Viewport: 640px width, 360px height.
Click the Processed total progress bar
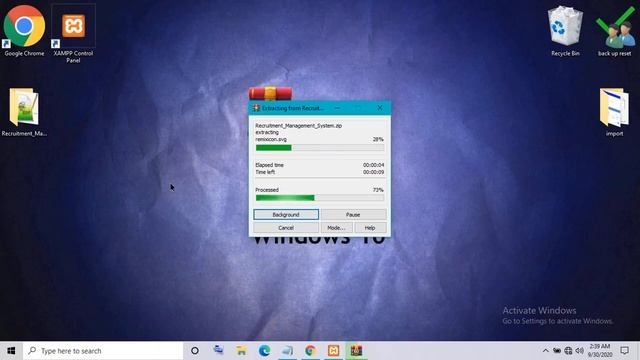click(x=320, y=198)
